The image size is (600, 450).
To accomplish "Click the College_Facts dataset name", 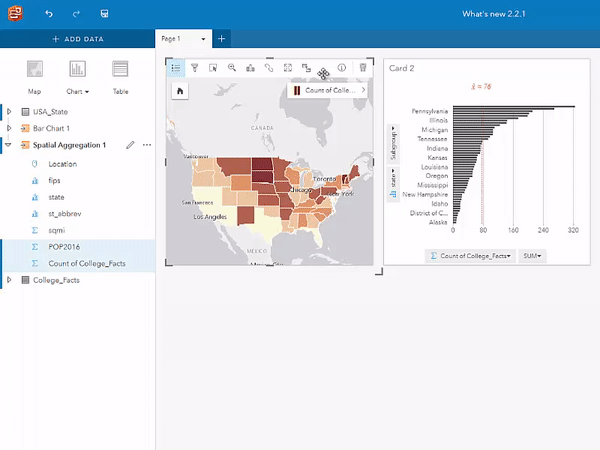I will point(56,280).
